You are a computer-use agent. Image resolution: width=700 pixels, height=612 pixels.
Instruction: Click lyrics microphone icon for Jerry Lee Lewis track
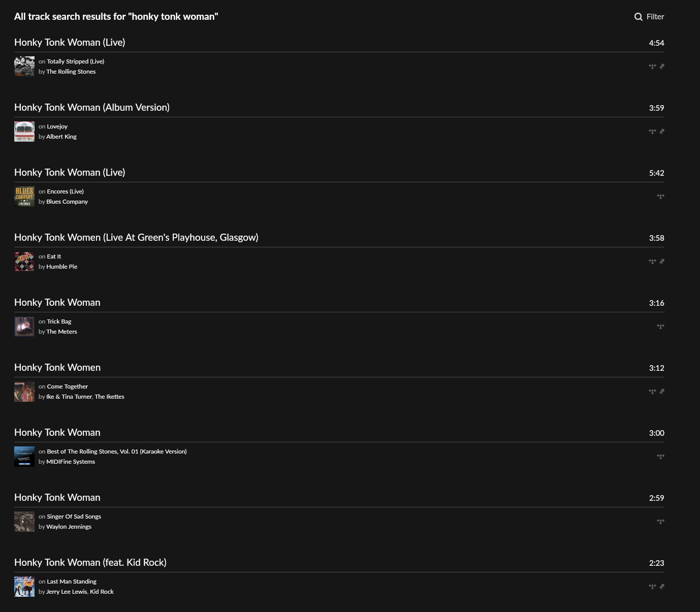point(662,587)
